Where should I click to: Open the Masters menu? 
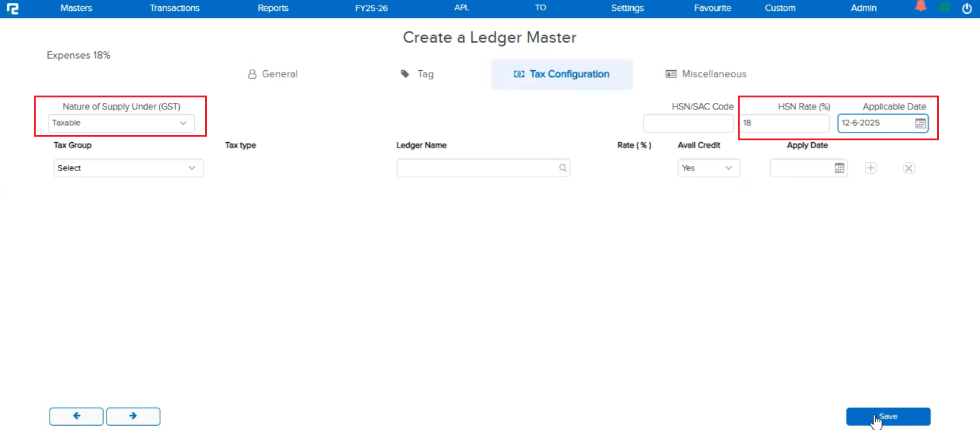(x=76, y=8)
